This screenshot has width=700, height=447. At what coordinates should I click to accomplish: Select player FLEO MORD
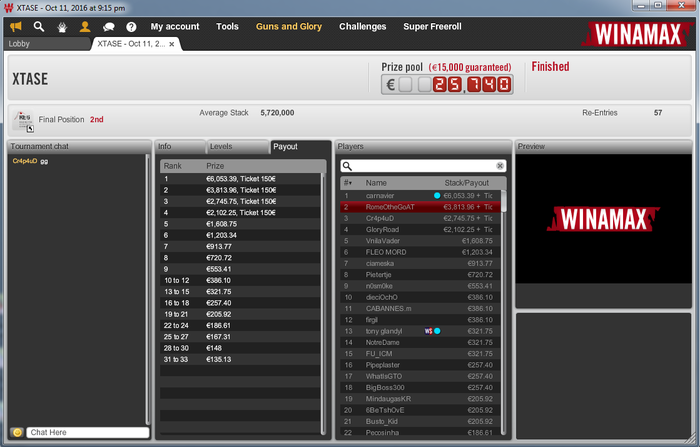pos(420,252)
